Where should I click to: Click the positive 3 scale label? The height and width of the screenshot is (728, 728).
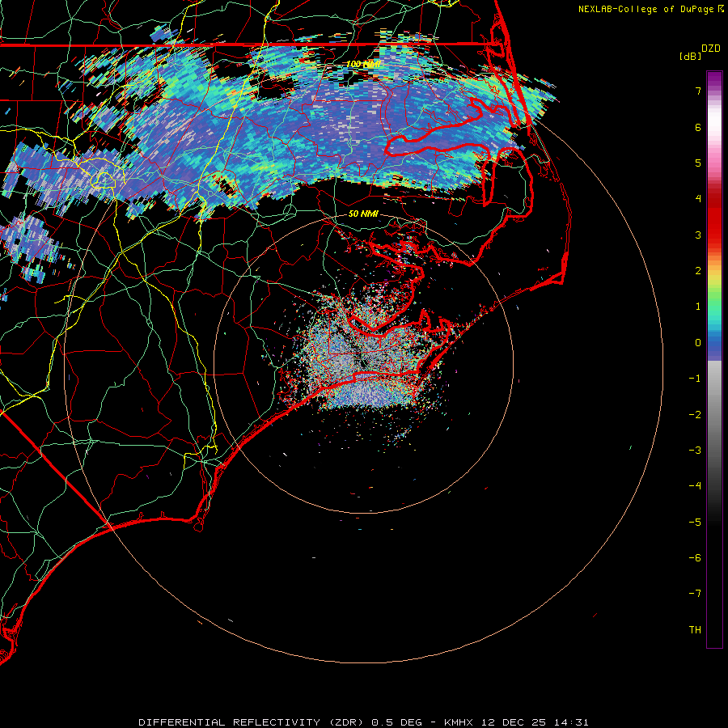tap(698, 235)
